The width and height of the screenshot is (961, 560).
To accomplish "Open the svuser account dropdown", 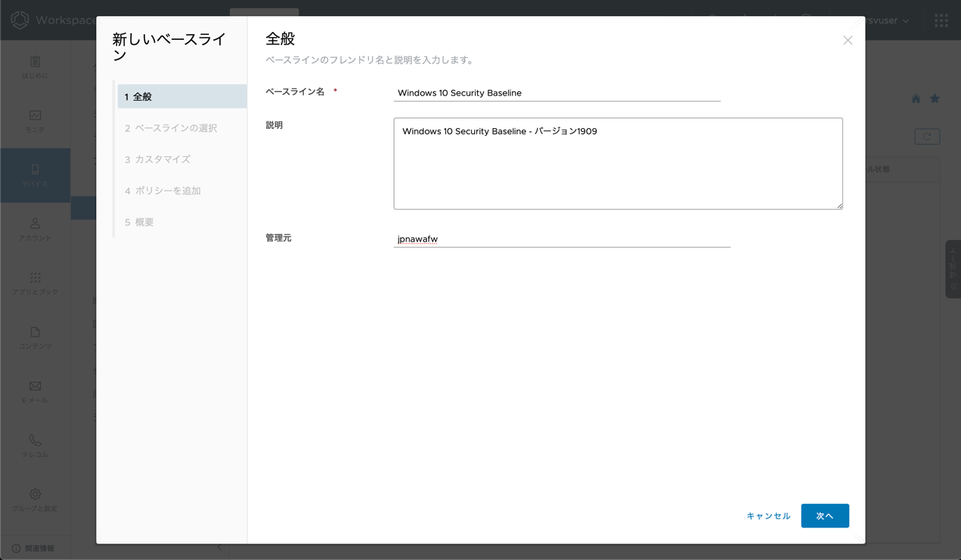I will (x=888, y=21).
